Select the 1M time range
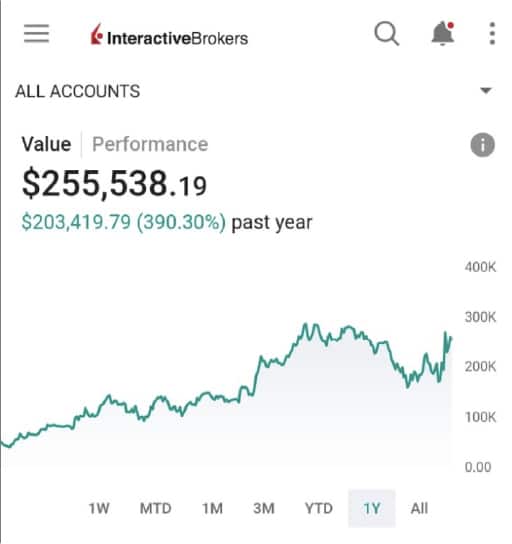The width and height of the screenshot is (512, 544). 212,508
